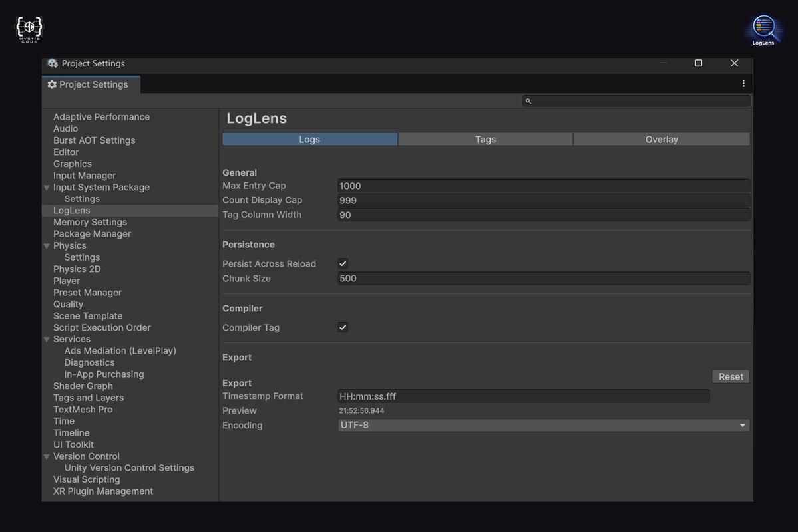Select Settings under Input System Package
The image size is (798, 532).
(82, 199)
